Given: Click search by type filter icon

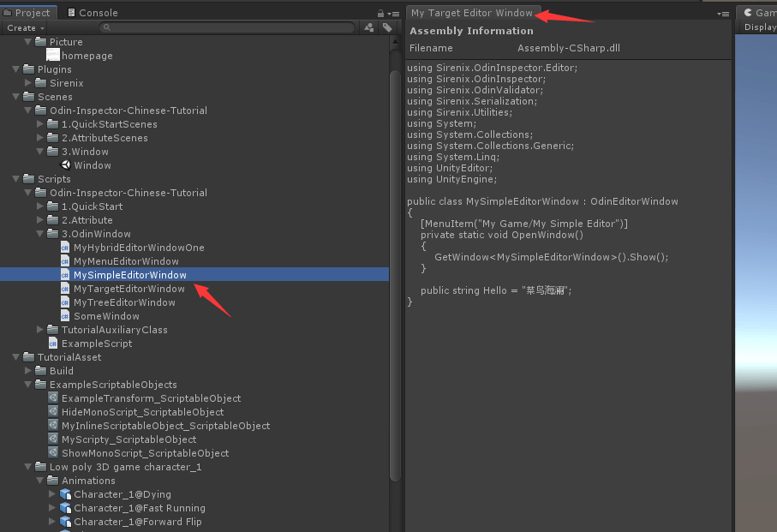Looking at the screenshot, I should [x=369, y=27].
